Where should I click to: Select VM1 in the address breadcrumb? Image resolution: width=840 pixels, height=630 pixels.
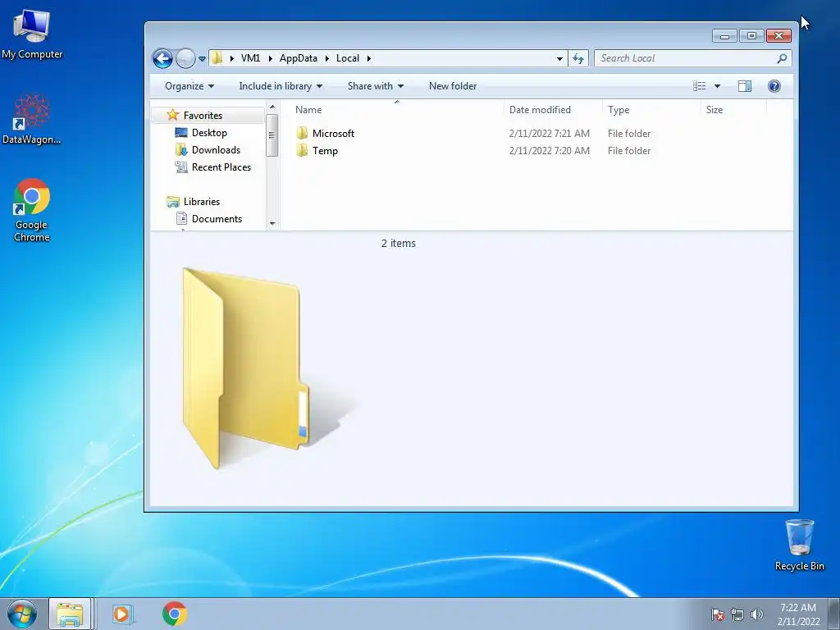pyautogui.click(x=250, y=58)
